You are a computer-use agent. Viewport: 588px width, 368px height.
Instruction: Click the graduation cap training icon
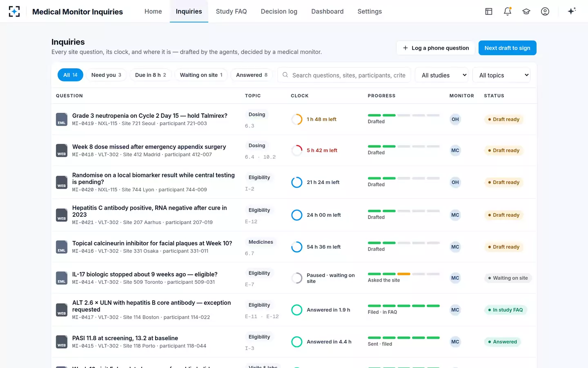point(526,11)
